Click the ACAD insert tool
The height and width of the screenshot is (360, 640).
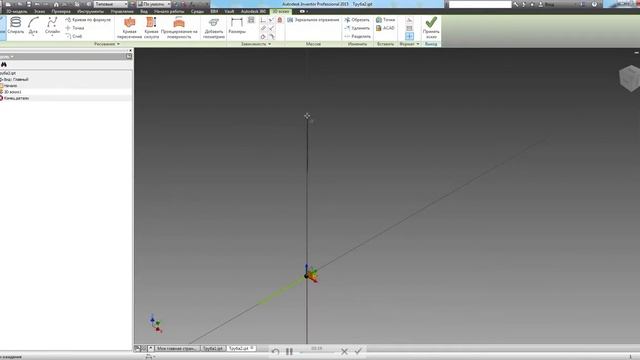pos(385,28)
